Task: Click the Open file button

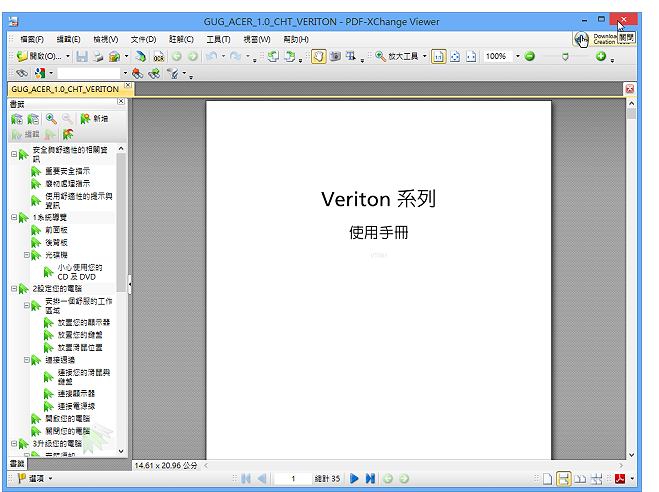Action: 39,56
